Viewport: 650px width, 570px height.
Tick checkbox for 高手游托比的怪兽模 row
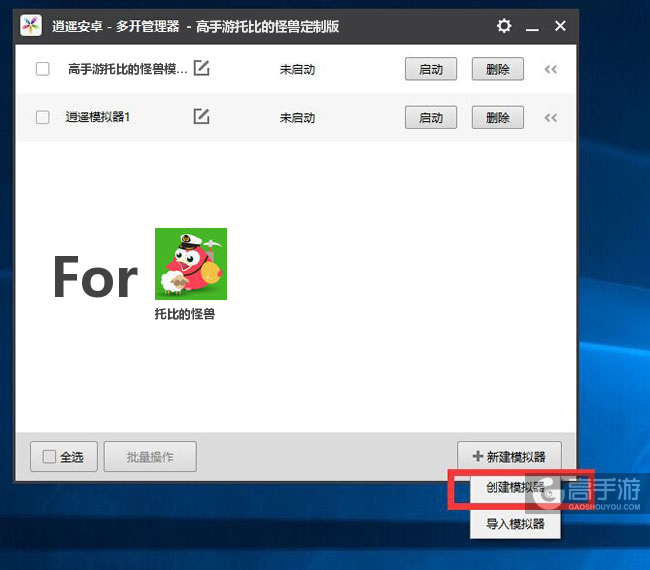pyautogui.click(x=43, y=69)
